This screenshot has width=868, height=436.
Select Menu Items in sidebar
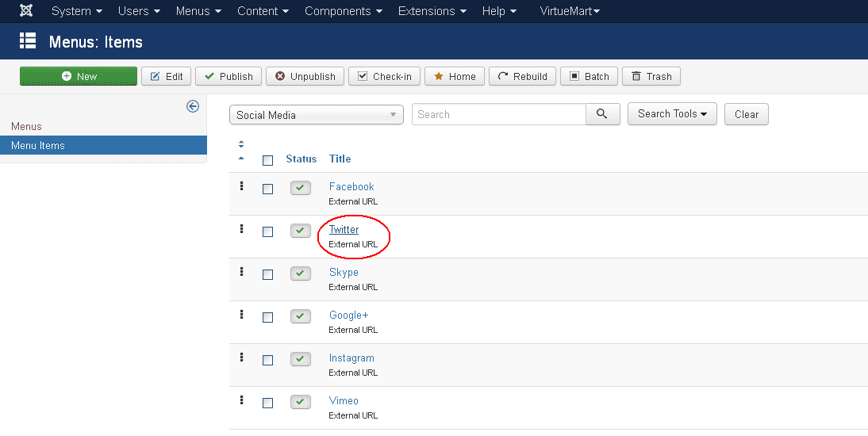[103, 145]
